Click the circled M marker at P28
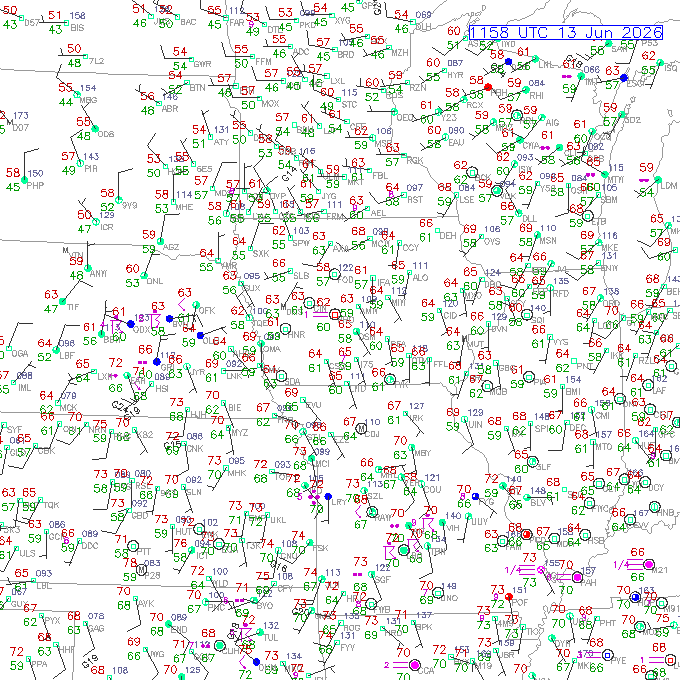 coord(141,569)
